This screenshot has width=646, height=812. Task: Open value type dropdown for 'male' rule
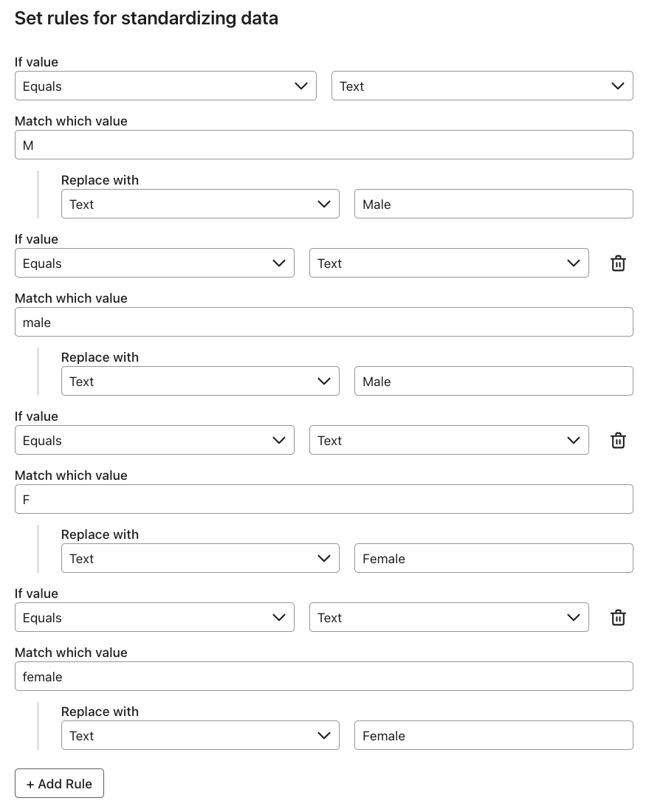point(449,264)
